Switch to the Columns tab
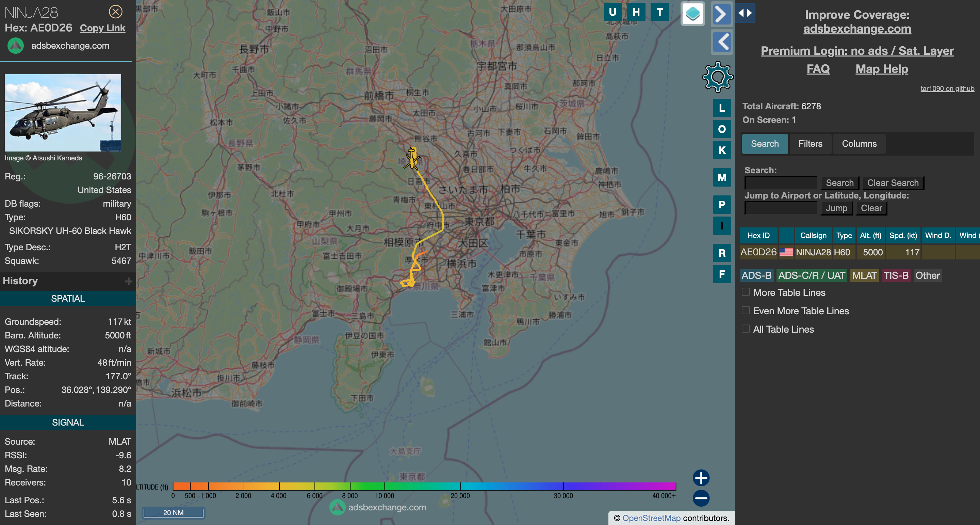This screenshot has width=980, height=525. tap(859, 144)
